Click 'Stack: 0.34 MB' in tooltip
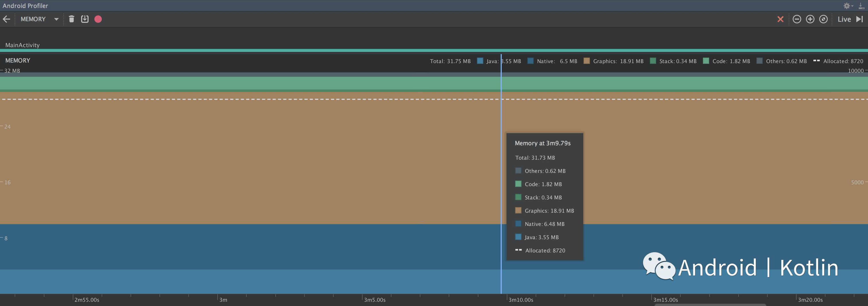Viewport: 868px width, 306px height. pos(543,197)
